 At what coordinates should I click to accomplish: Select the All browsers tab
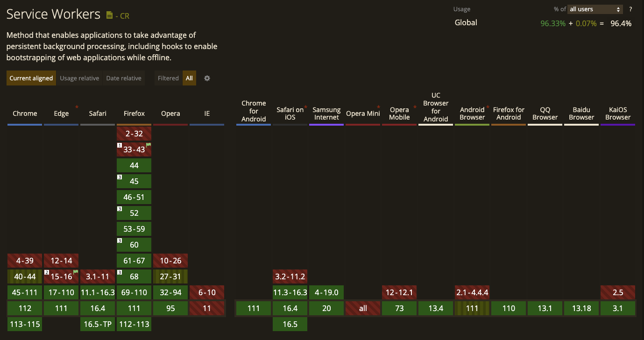[x=189, y=78]
